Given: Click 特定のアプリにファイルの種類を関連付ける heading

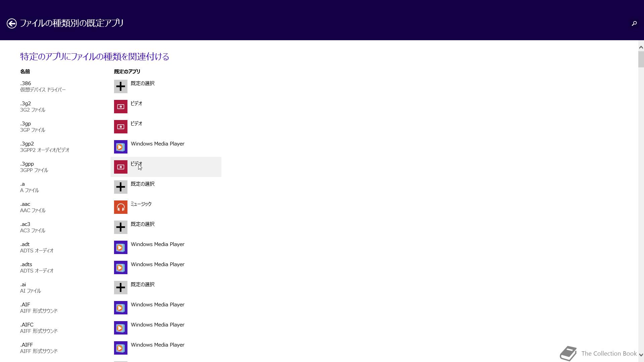Looking at the screenshot, I should pyautogui.click(x=95, y=56).
